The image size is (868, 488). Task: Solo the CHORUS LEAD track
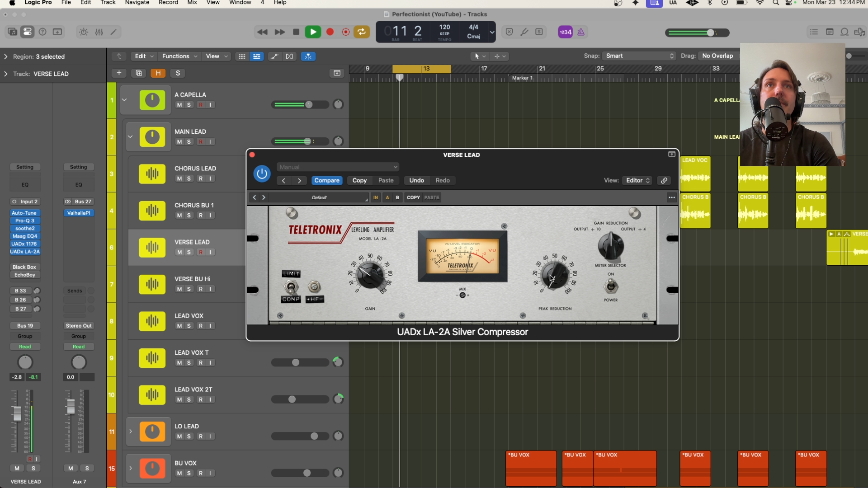(x=189, y=178)
